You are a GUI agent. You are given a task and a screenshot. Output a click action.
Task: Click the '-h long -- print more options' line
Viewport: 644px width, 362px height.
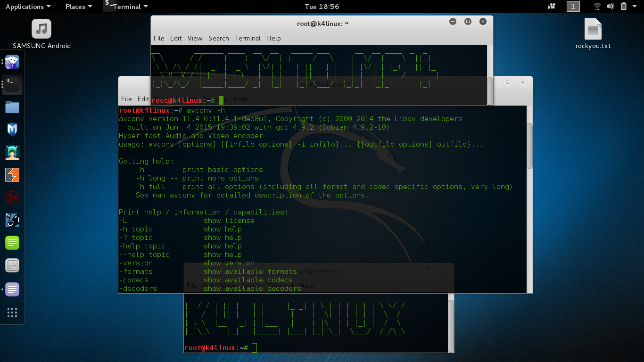[198, 178]
